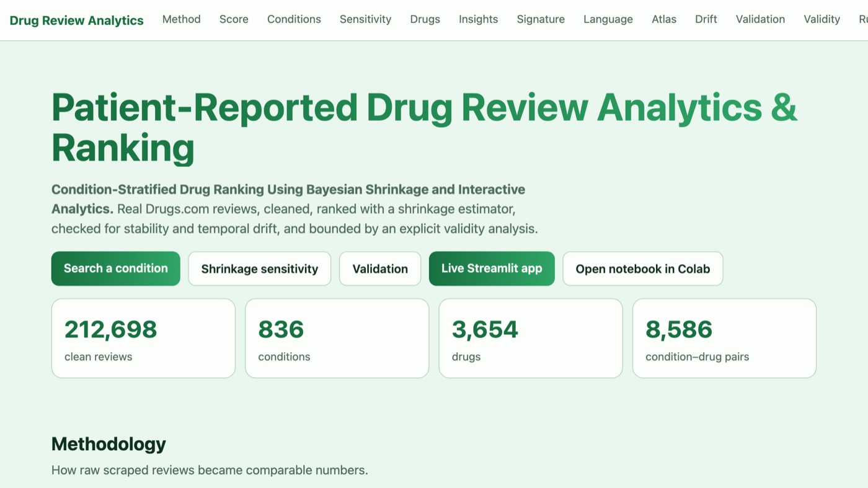The image size is (868, 488).
Task: Click the Validation button below the intro
Action: point(380,268)
